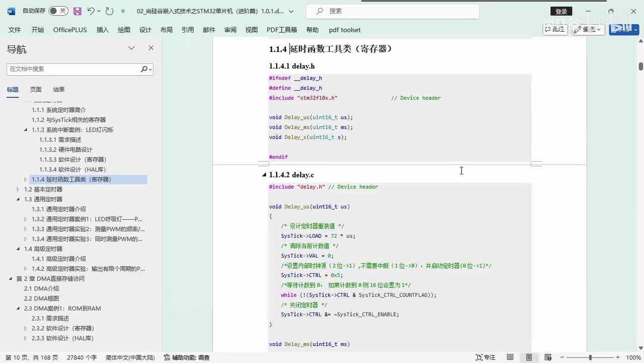Click the 在文档中搜索 search field

(x=73, y=69)
